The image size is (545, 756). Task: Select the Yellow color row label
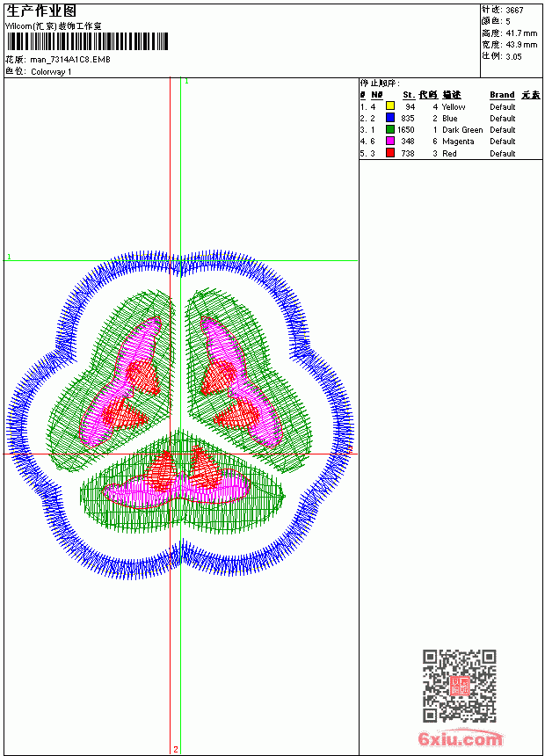coord(454,107)
